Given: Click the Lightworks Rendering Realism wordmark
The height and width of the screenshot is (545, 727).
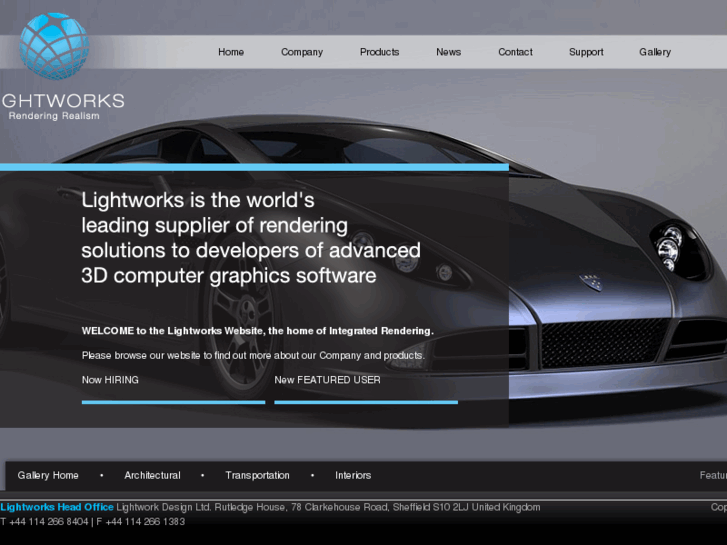Looking at the screenshot, I should (63, 107).
